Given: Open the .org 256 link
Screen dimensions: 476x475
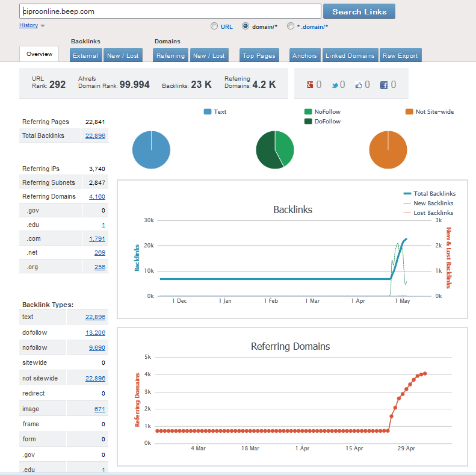Looking at the screenshot, I should pyautogui.click(x=100, y=267).
